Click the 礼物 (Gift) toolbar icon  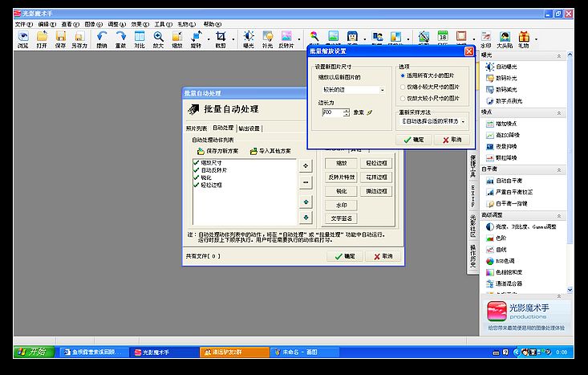tap(524, 39)
